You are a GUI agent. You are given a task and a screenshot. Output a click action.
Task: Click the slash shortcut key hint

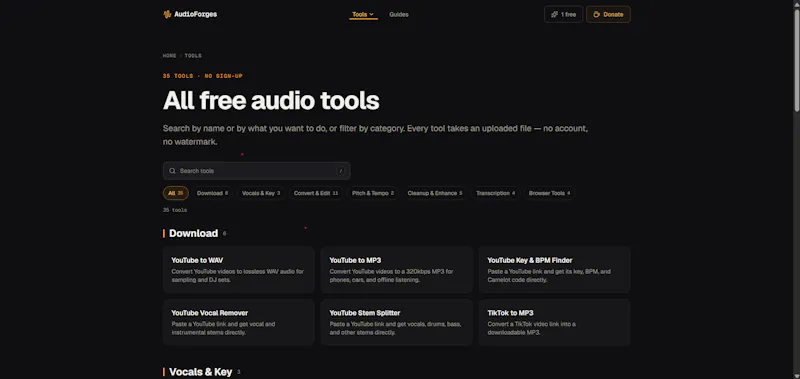click(340, 171)
